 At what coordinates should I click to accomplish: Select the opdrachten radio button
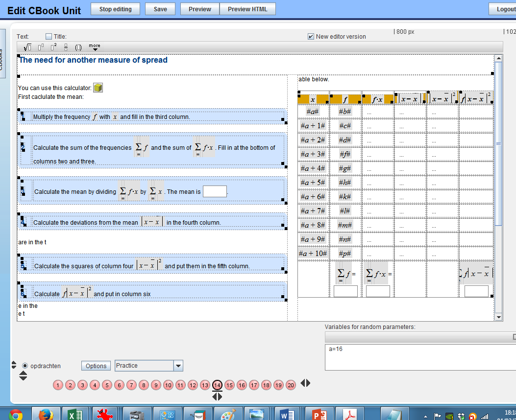[25, 366]
